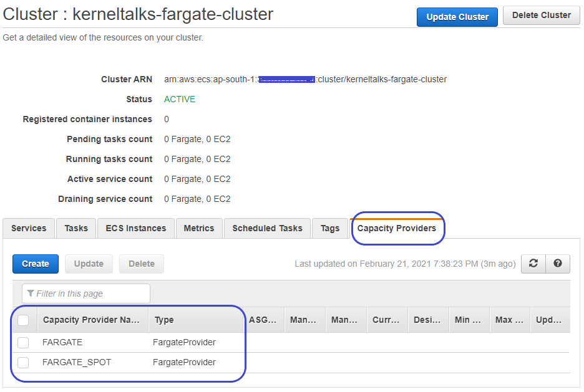Click the Last updated timestamp text
The image size is (584, 392).
point(405,264)
